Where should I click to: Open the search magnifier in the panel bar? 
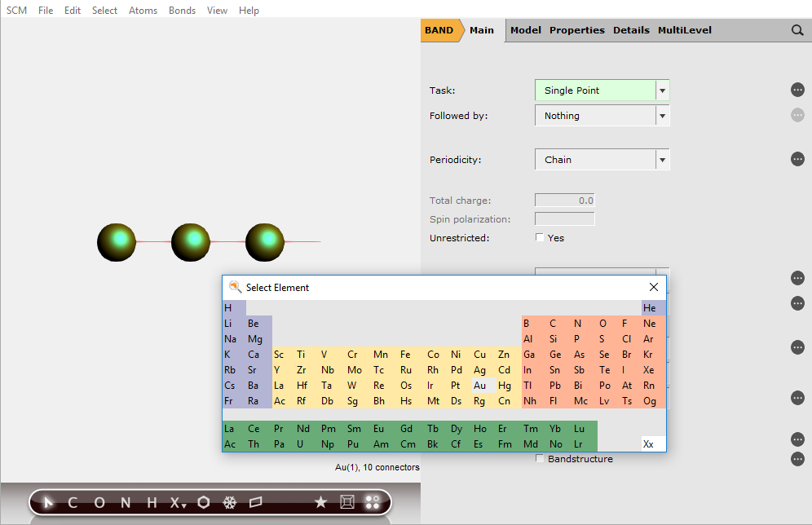pyautogui.click(x=797, y=30)
